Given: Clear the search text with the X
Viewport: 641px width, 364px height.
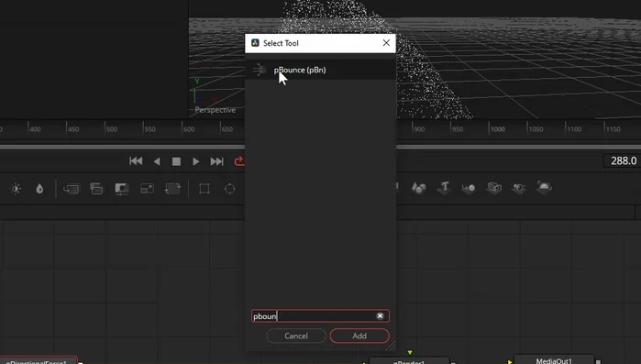Looking at the screenshot, I should tap(380, 315).
